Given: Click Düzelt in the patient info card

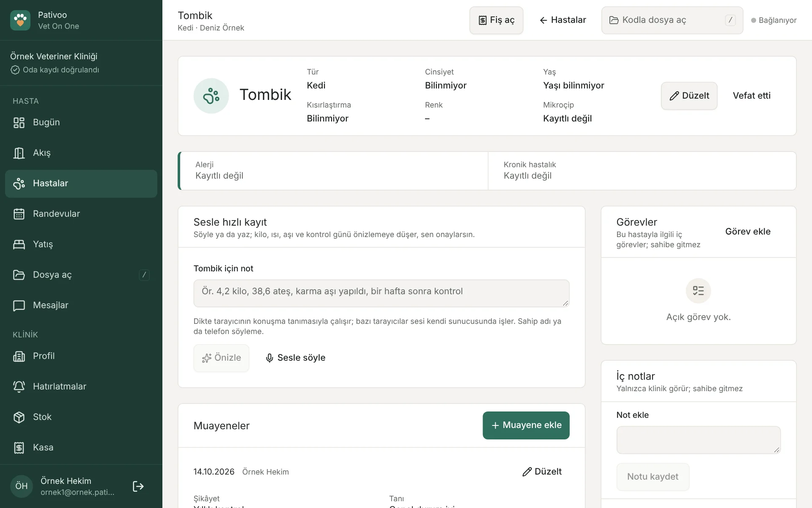Looking at the screenshot, I should coord(689,96).
